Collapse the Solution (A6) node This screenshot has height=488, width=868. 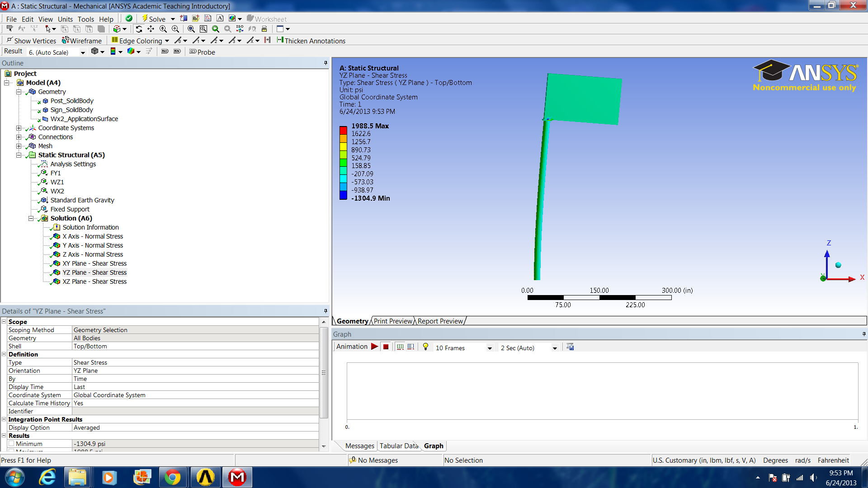[x=31, y=218]
